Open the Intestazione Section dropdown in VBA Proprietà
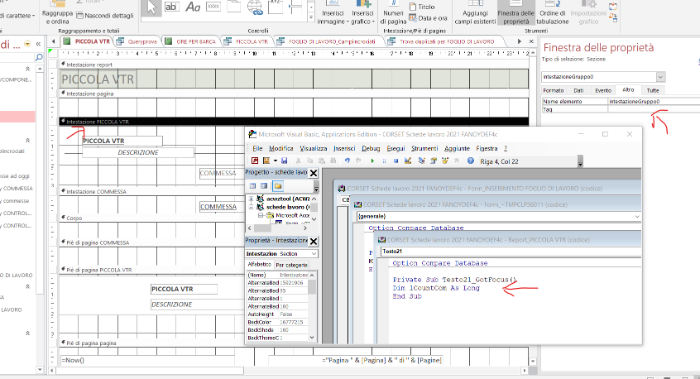 tap(314, 254)
